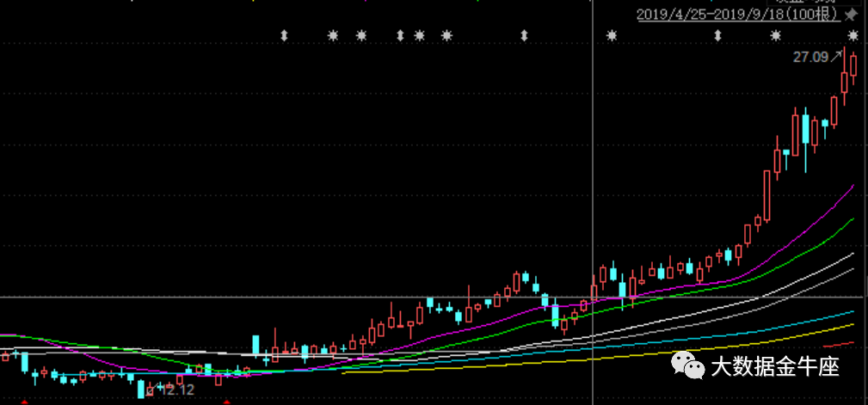Click the 12.12 low price label
The height and width of the screenshot is (405, 868).
pos(178,390)
